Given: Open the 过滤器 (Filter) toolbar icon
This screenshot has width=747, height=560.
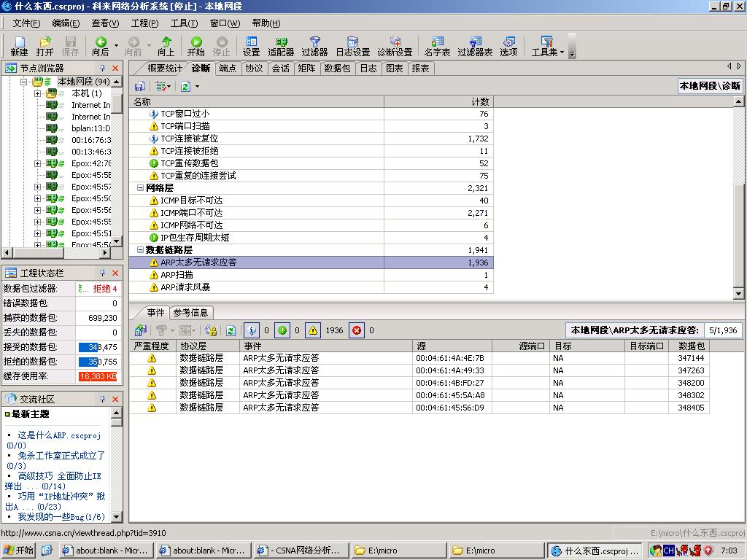Looking at the screenshot, I should [x=314, y=46].
